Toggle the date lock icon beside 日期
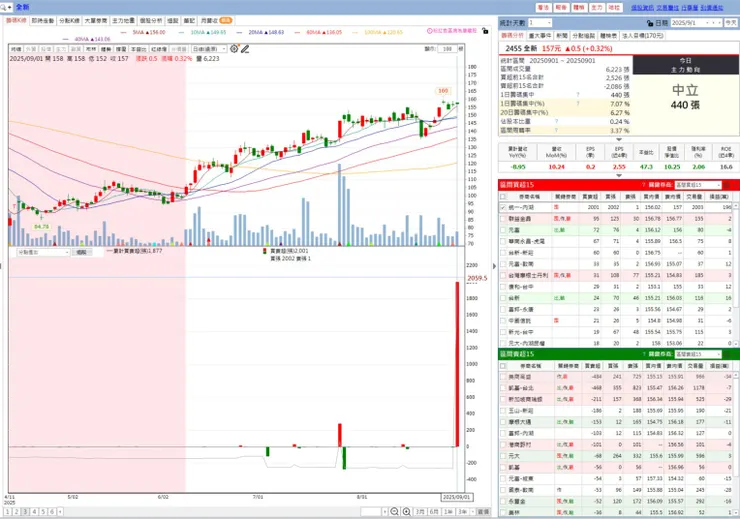The height and width of the screenshot is (519, 740). pos(650,23)
